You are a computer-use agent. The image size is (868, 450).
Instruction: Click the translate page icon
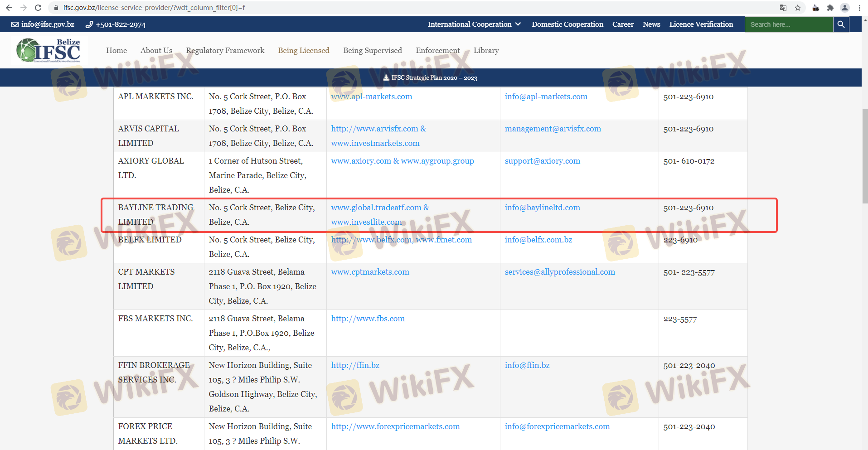pos(783,8)
